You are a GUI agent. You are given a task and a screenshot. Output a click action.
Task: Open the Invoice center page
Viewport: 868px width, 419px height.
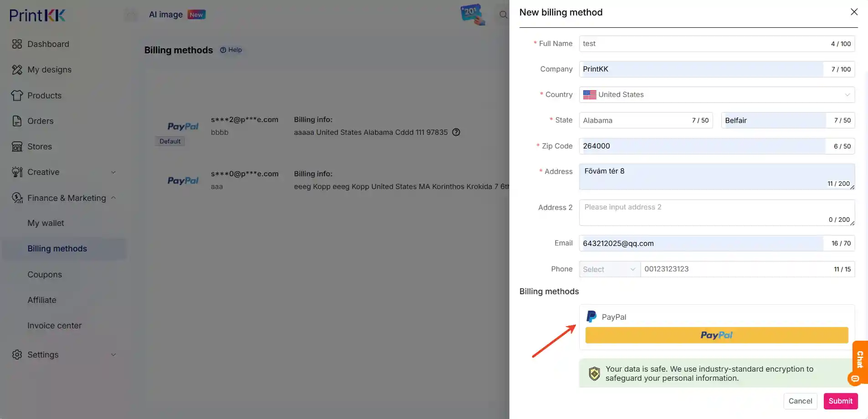click(x=54, y=325)
